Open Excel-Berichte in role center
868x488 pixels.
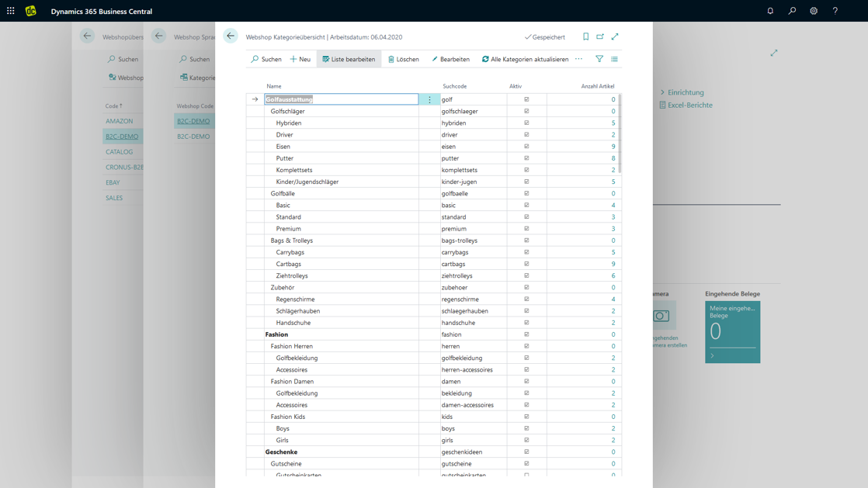click(x=686, y=105)
